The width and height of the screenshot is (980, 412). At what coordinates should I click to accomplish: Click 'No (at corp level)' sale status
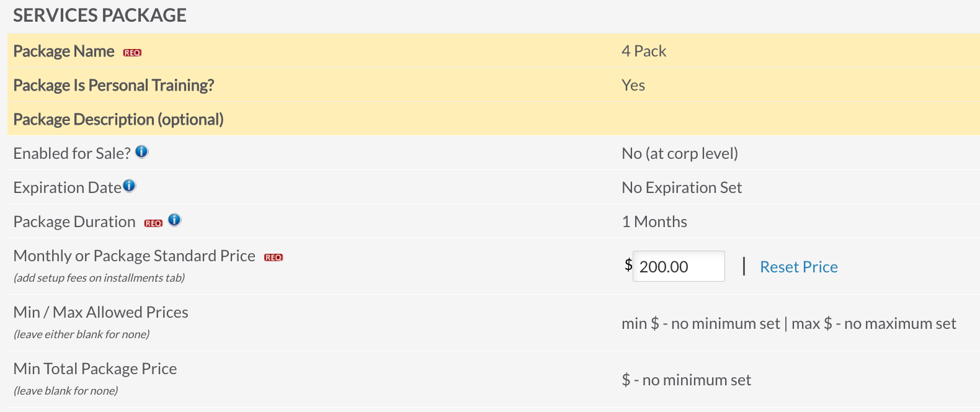(x=680, y=153)
